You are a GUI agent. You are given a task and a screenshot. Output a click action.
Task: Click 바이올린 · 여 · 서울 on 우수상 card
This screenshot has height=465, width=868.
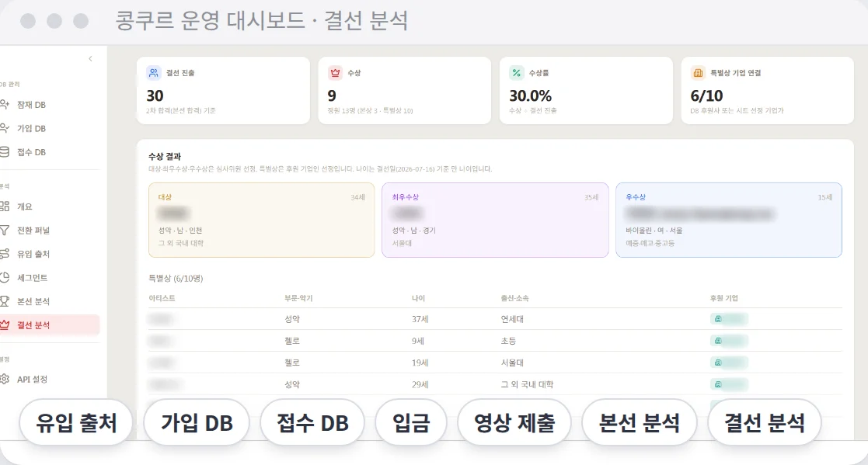click(654, 230)
